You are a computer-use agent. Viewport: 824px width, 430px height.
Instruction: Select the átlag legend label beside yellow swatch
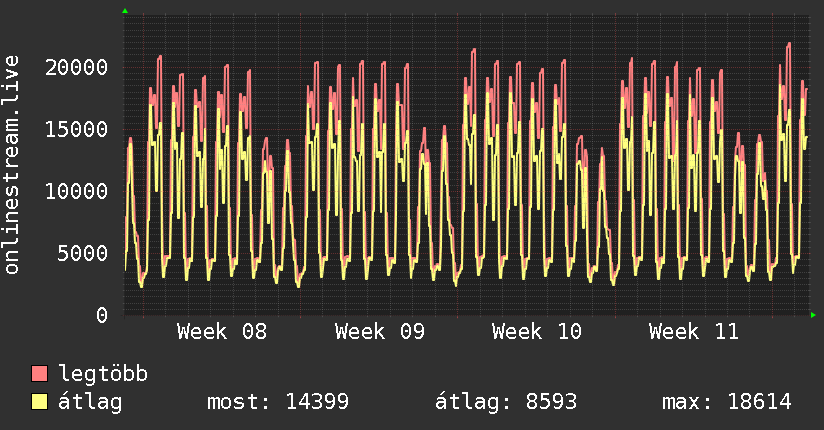coord(90,402)
